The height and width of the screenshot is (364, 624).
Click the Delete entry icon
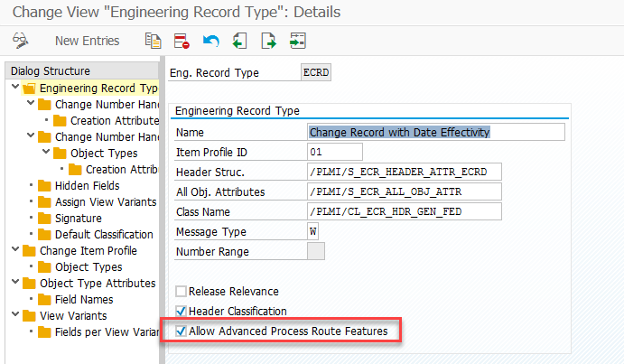click(x=182, y=41)
